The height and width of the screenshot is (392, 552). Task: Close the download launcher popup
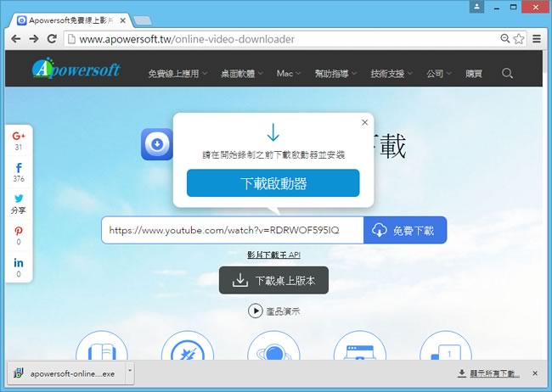tap(364, 122)
